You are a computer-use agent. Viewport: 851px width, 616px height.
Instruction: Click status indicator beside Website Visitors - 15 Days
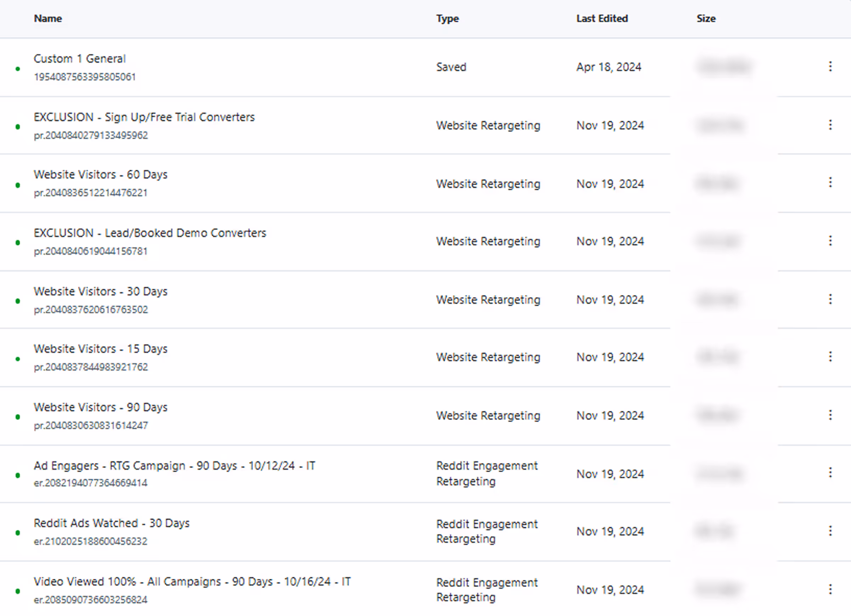point(18,358)
